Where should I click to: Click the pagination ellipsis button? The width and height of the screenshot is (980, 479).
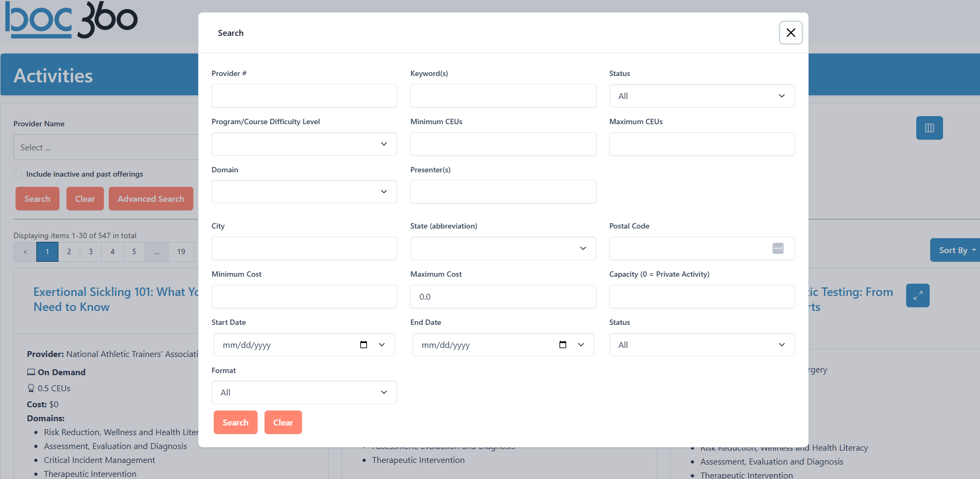(156, 252)
